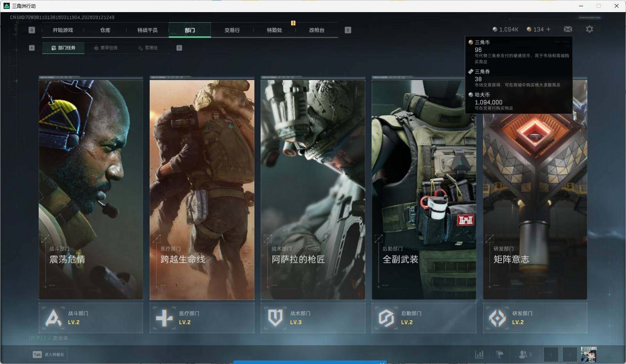
Task: Minimize the 三角洲行动 window
Action: 581,6
